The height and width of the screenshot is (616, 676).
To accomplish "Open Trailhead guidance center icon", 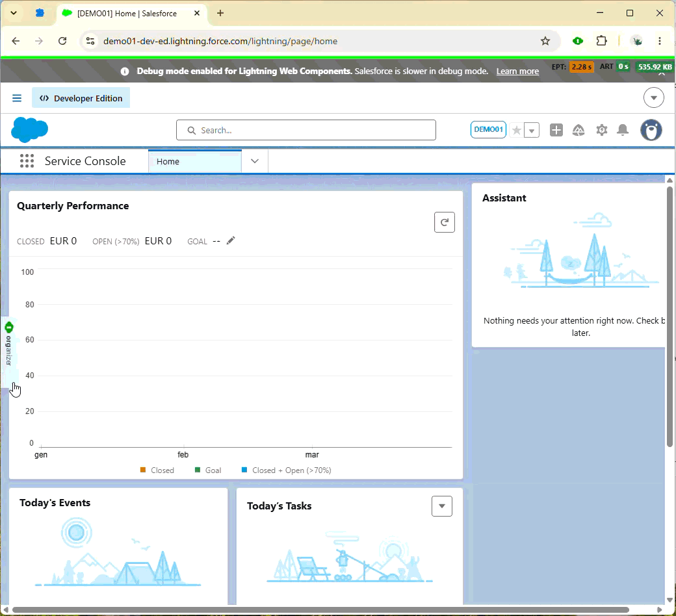I will [578, 130].
